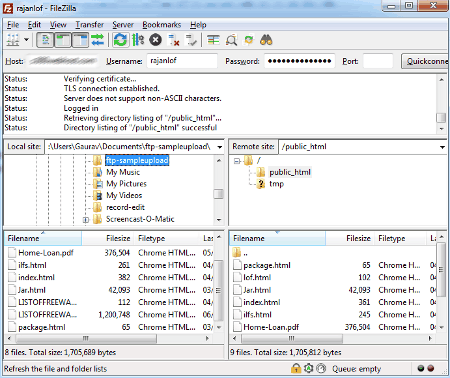Open the Remote site path dropdown
Viewport: 450px width, 378px height.
442,147
